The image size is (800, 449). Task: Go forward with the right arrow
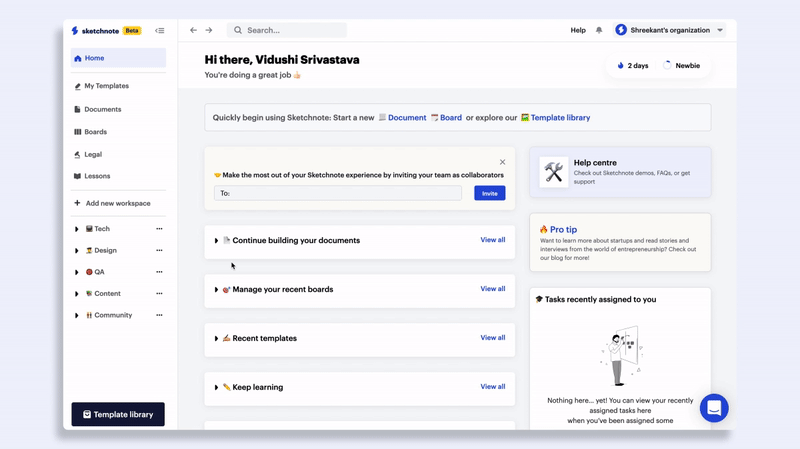click(x=209, y=30)
